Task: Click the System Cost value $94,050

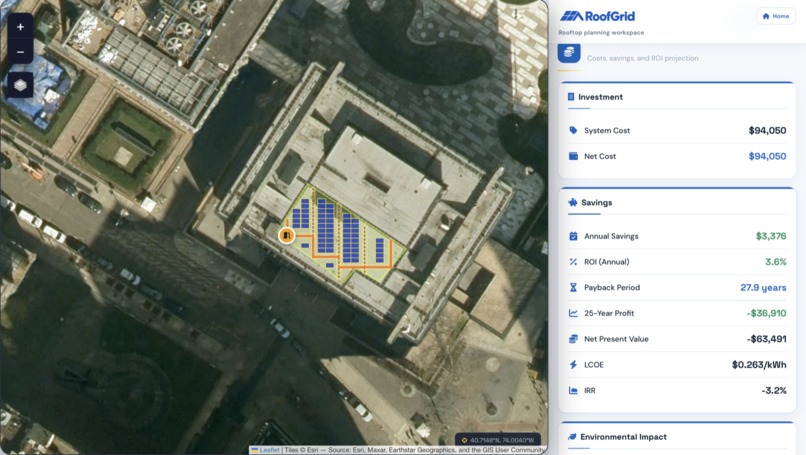Action: tap(767, 131)
